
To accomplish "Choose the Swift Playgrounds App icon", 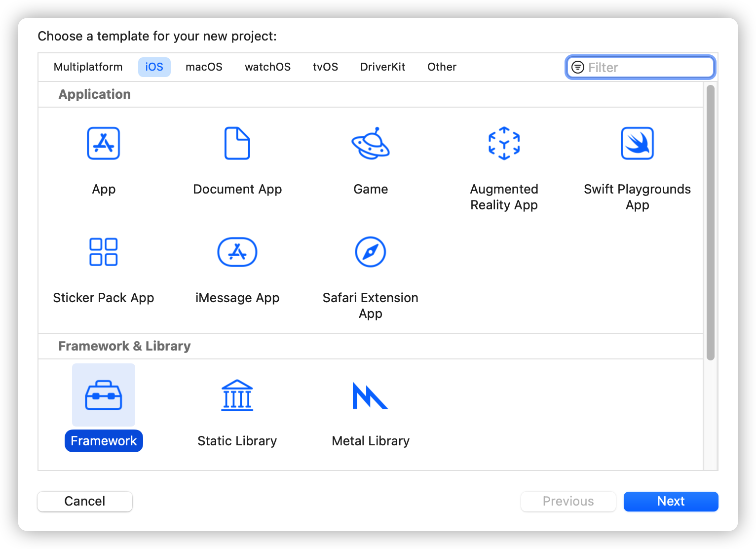I will point(638,143).
